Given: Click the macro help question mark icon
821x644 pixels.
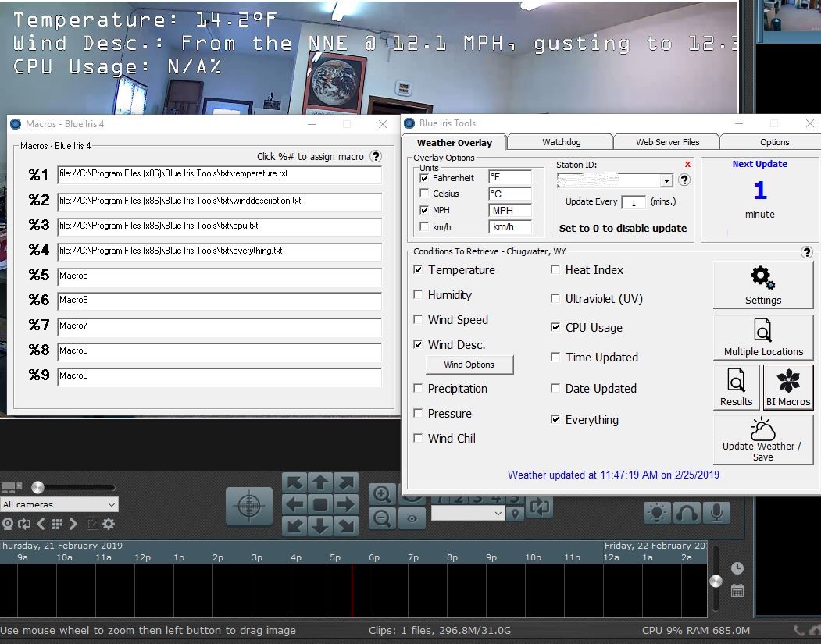Looking at the screenshot, I should pyautogui.click(x=376, y=156).
